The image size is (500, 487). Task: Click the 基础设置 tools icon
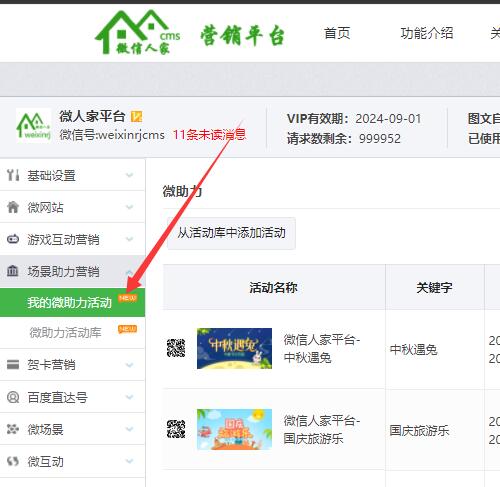[x=13, y=175]
